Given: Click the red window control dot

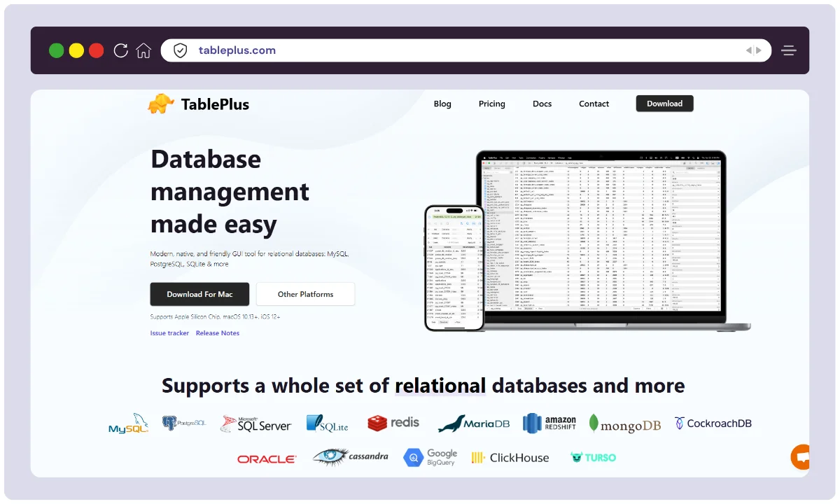Looking at the screenshot, I should (x=97, y=50).
